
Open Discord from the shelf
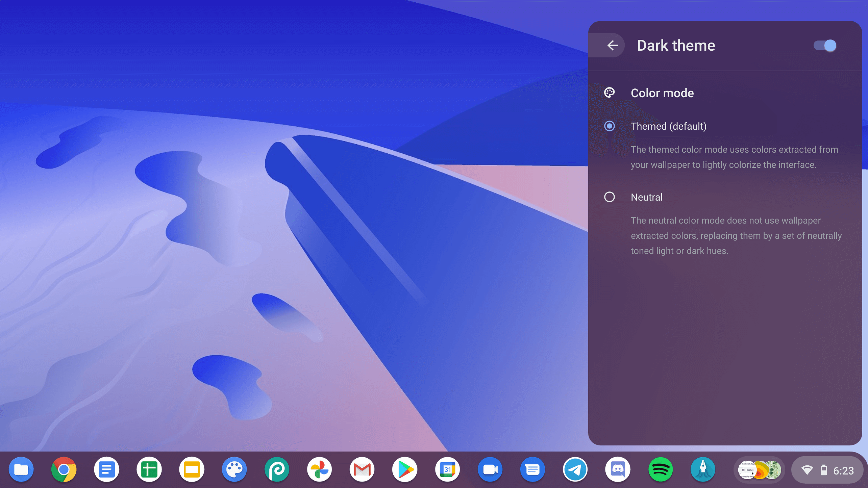618,469
